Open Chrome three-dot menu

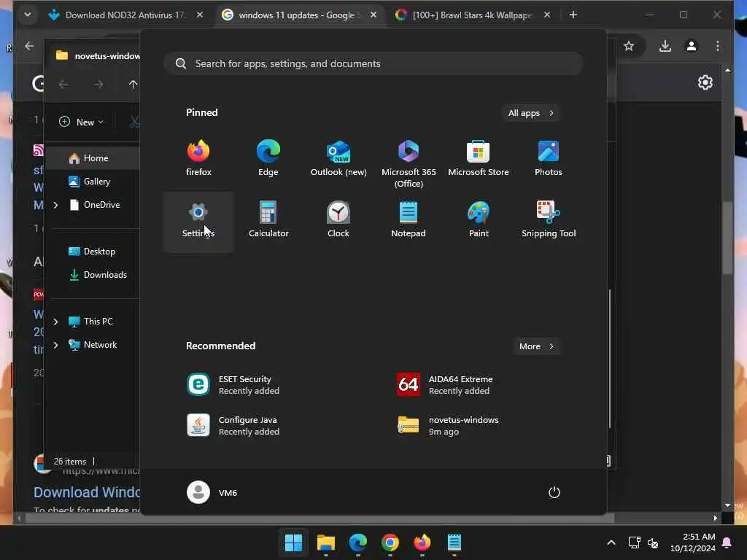[718, 46]
